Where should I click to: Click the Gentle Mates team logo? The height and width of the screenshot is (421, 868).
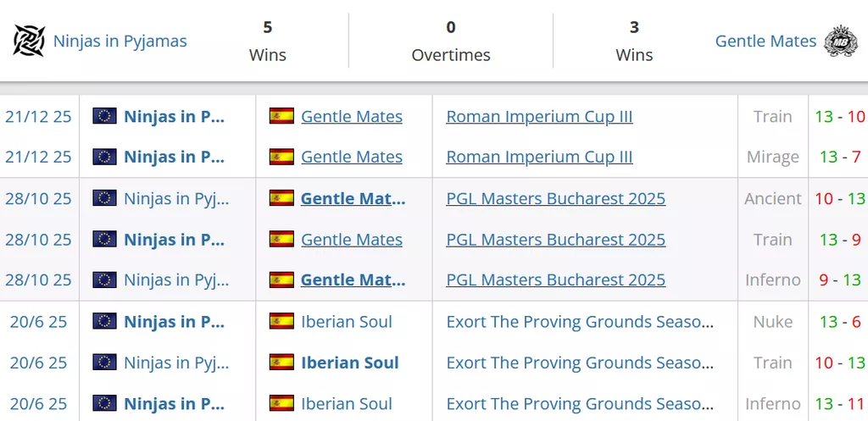click(x=841, y=41)
